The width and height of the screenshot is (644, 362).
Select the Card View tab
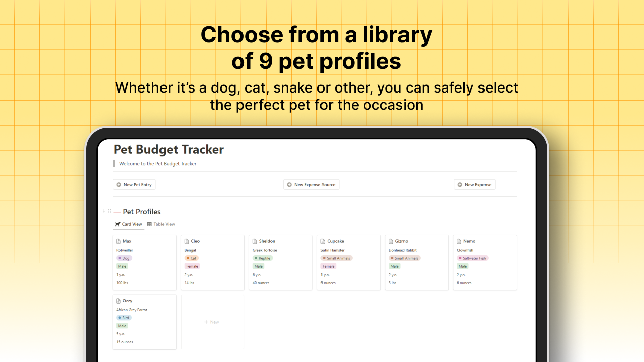128,224
